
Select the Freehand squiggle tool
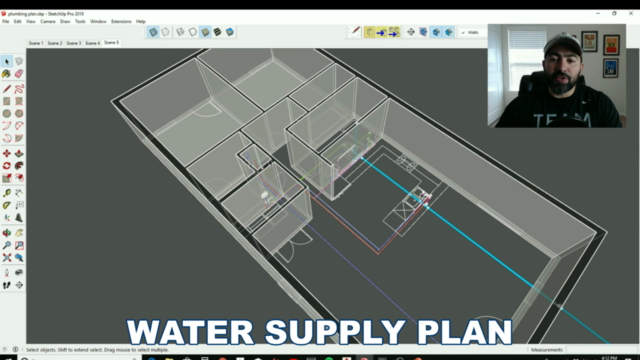[19, 89]
